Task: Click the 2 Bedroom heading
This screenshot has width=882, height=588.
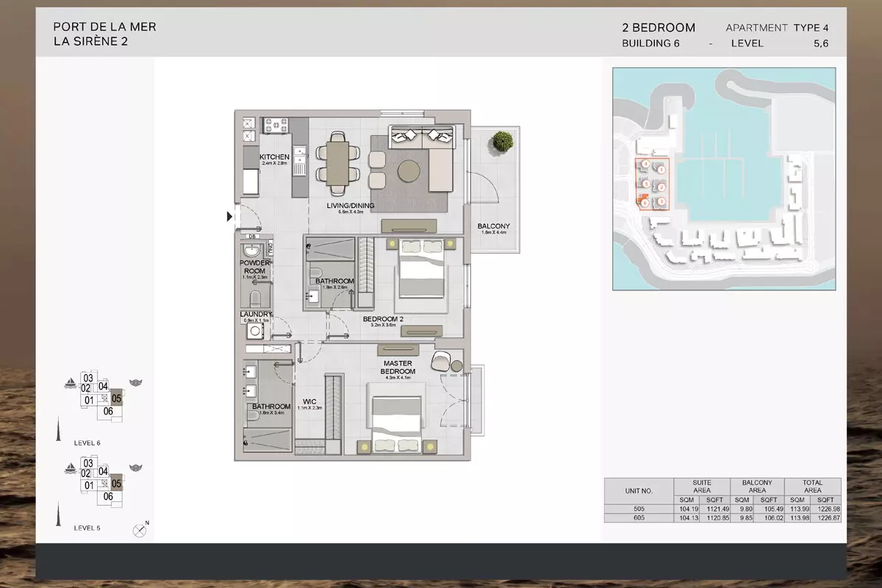Action: pos(659,28)
